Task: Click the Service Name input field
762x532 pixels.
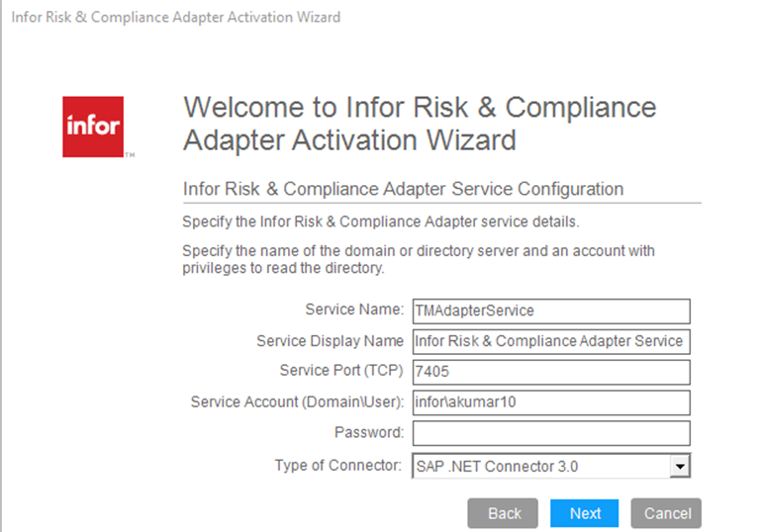Action: coord(550,310)
